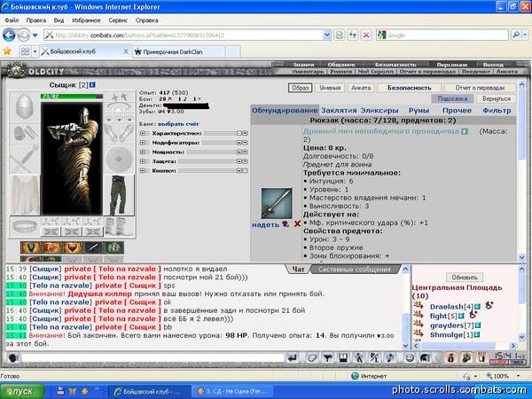Click the round shield slot
Image resolution: width=532 pixels, height=399 pixels.
(x=119, y=159)
